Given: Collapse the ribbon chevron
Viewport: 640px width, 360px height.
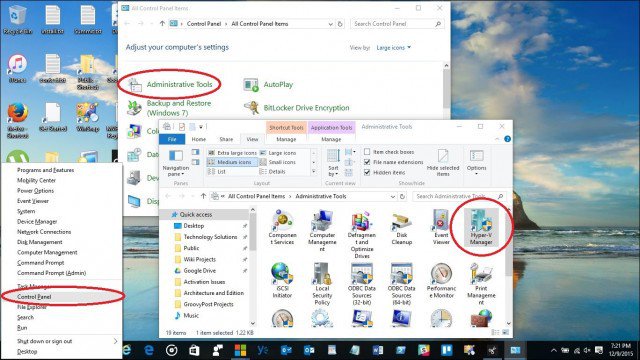Looking at the screenshot, I should pos(497,139).
